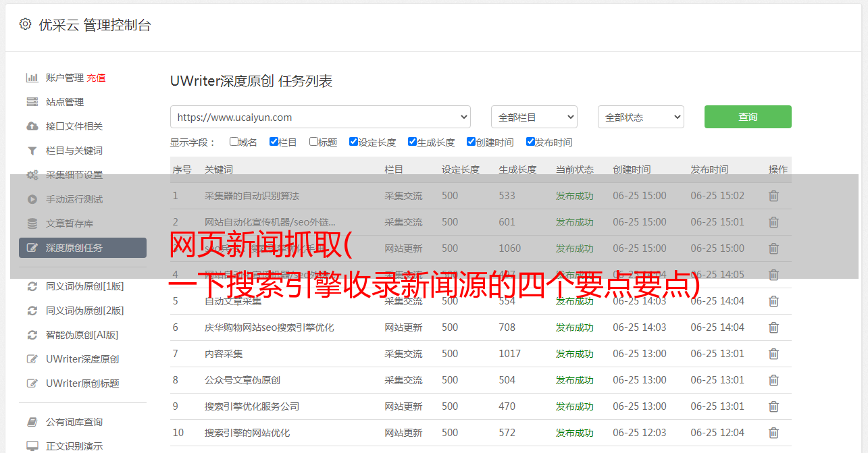Select 智能伪原创[AI版] in the sidebar
This screenshot has width=868, height=453.
click(x=82, y=335)
